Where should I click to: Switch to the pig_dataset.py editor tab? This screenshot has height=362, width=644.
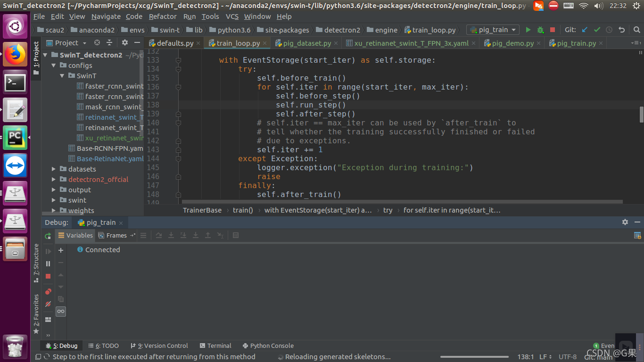coord(307,43)
